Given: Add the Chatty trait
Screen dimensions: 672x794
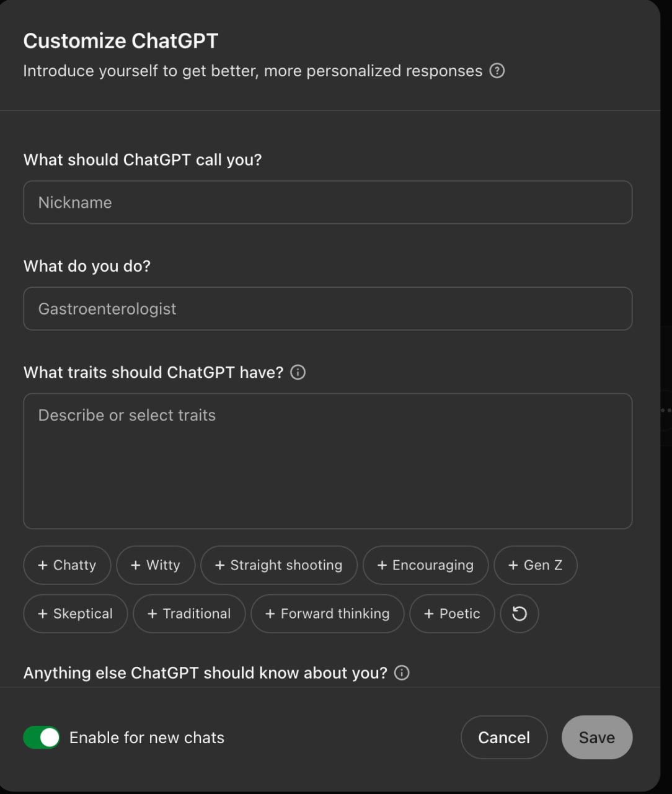Looking at the screenshot, I should tap(67, 565).
